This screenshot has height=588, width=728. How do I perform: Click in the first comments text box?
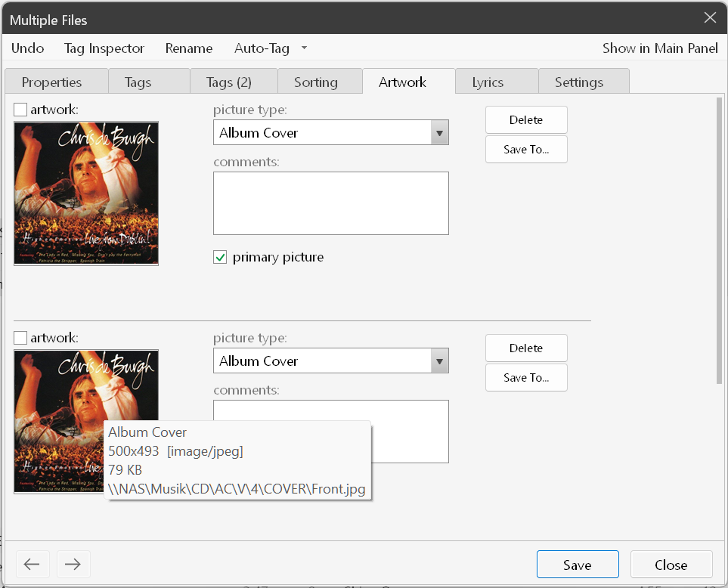click(330, 203)
